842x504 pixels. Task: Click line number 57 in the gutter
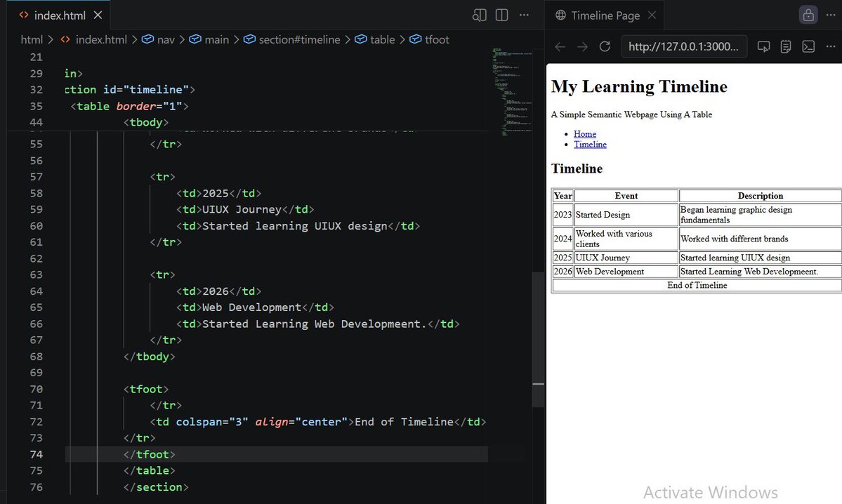pos(36,177)
